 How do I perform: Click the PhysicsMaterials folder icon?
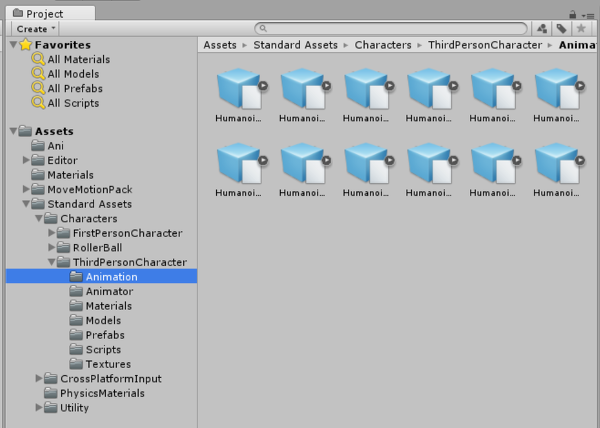point(51,393)
